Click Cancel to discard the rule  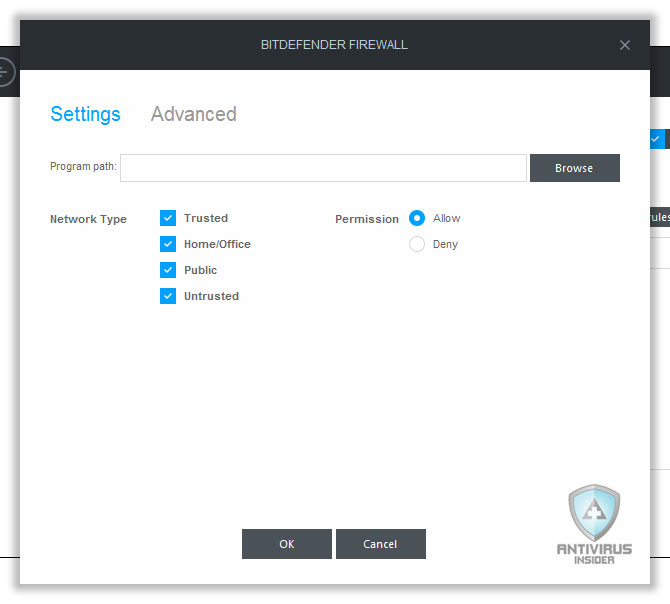coord(381,544)
